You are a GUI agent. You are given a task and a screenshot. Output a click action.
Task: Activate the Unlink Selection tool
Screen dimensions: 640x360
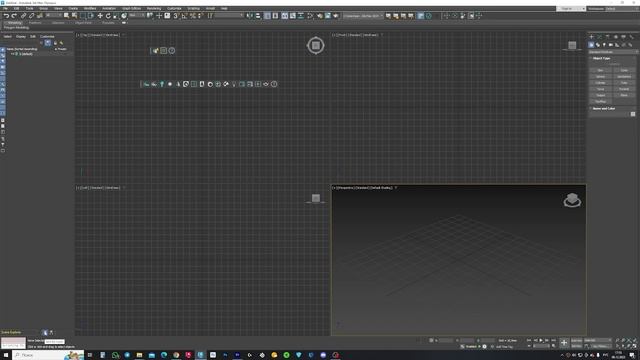[31, 16]
